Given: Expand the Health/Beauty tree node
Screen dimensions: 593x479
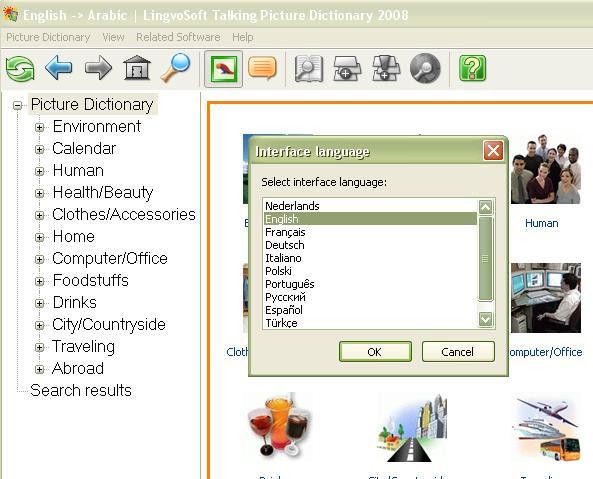Looking at the screenshot, I should point(39,193).
